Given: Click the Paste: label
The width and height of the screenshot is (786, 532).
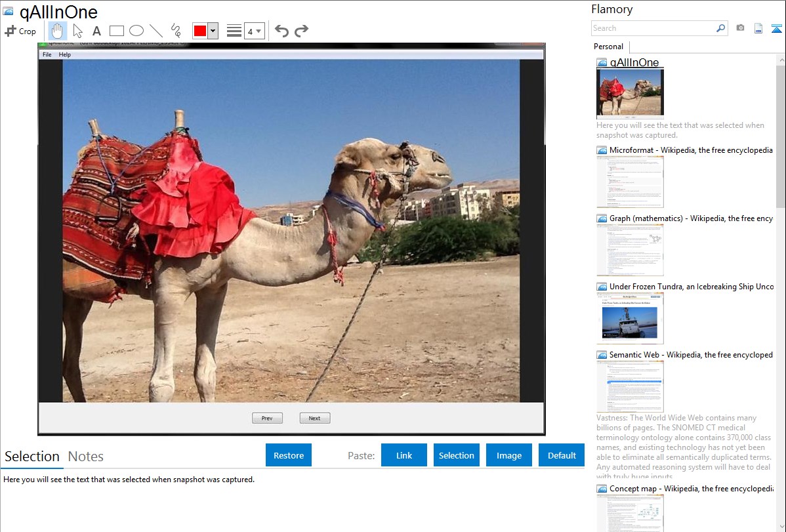Looking at the screenshot, I should coord(362,455).
